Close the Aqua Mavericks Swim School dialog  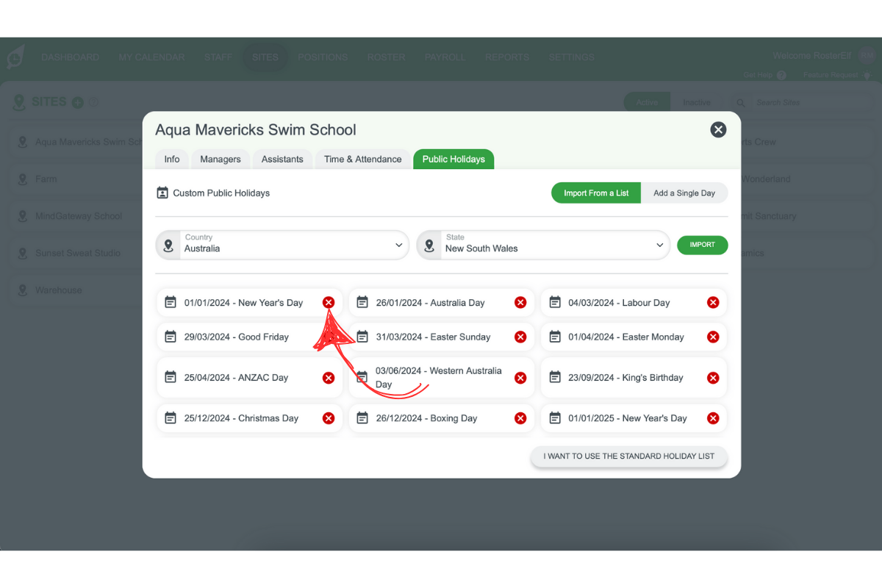tap(718, 130)
